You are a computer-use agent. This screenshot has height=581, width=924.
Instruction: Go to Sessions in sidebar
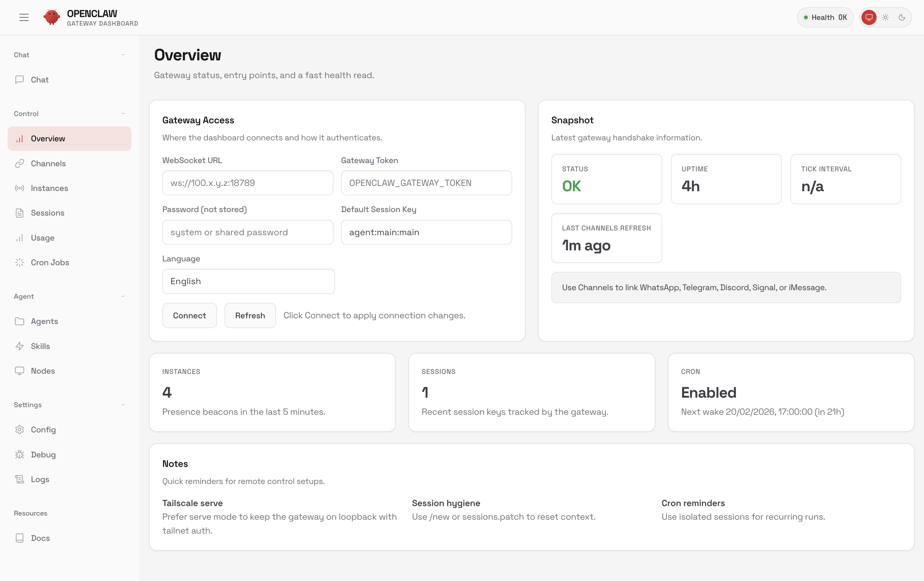(47, 213)
